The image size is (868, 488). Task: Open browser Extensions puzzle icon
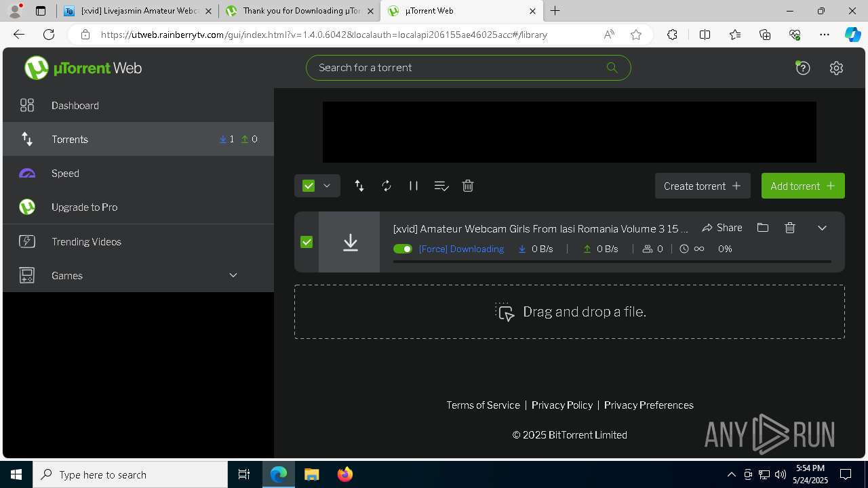click(672, 35)
